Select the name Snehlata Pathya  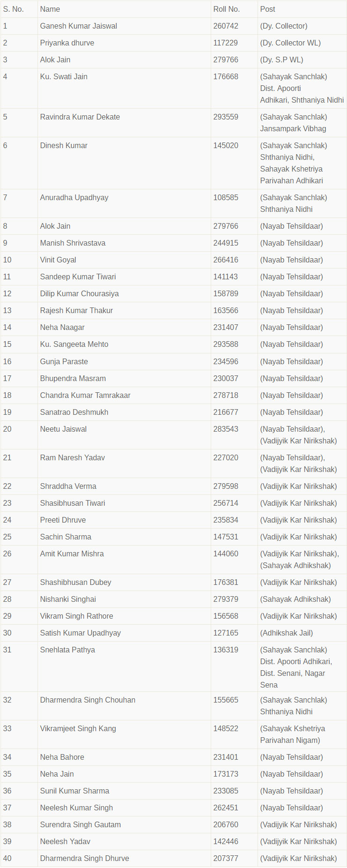(x=67, y=650)
